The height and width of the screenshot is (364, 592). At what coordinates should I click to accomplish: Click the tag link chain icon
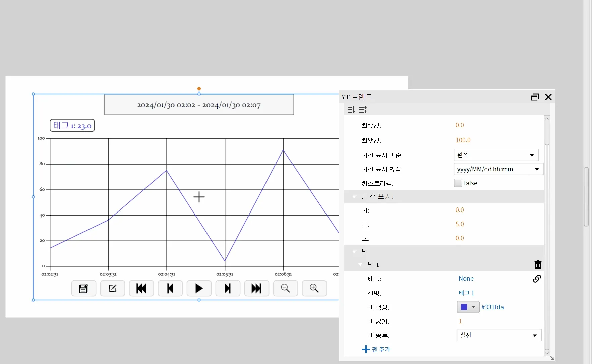tap(537, 279)
